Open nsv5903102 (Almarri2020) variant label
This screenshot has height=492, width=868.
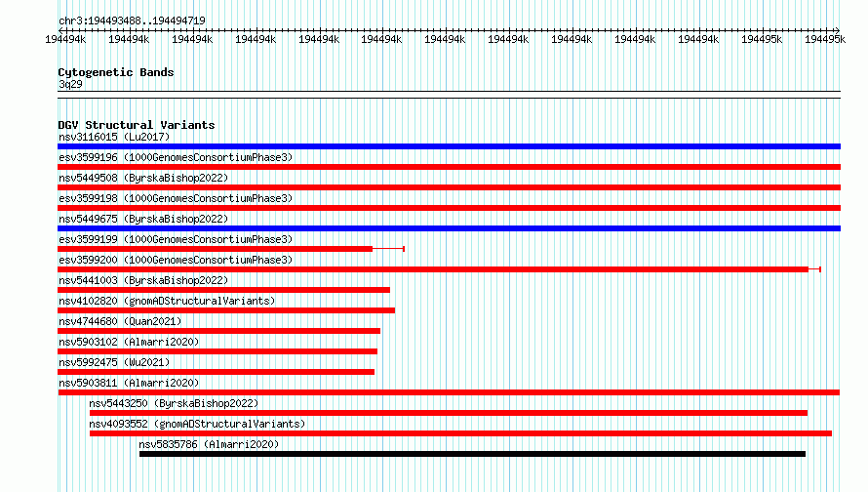pyautogui.click(x=129, y=342)
